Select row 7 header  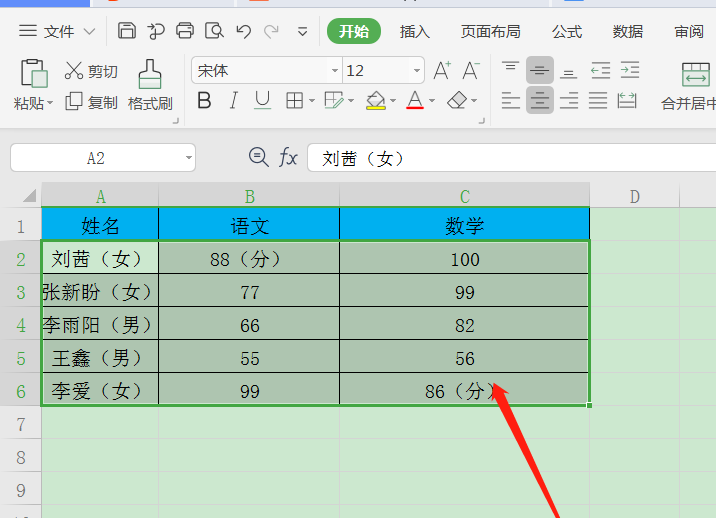pos(21,424)
